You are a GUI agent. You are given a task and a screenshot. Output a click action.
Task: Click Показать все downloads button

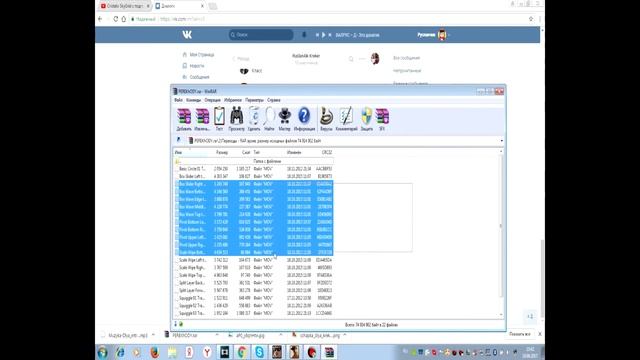[x=520, y=334]
